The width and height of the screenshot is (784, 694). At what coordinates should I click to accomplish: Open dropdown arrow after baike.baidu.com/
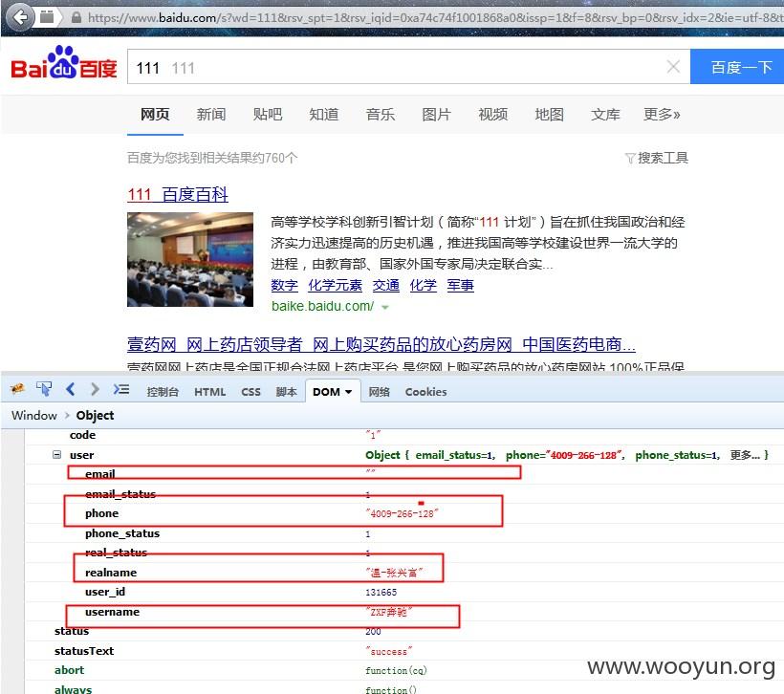pyautogui.click(x=385, y=307)
